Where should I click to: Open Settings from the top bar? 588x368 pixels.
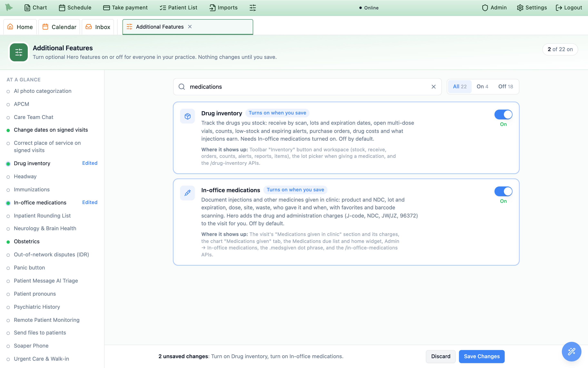click(x=532, y=8)
